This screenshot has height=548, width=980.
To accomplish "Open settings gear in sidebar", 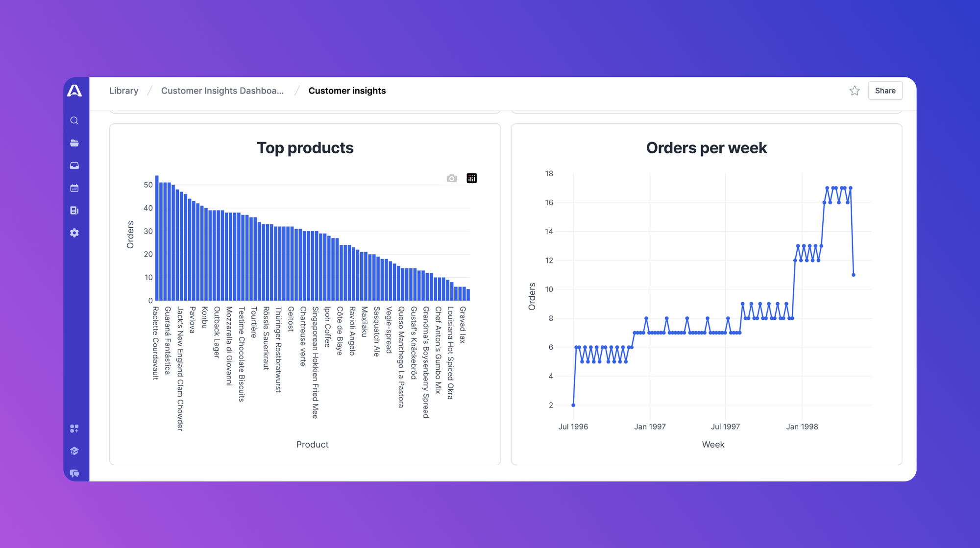I will pos(74,233).
